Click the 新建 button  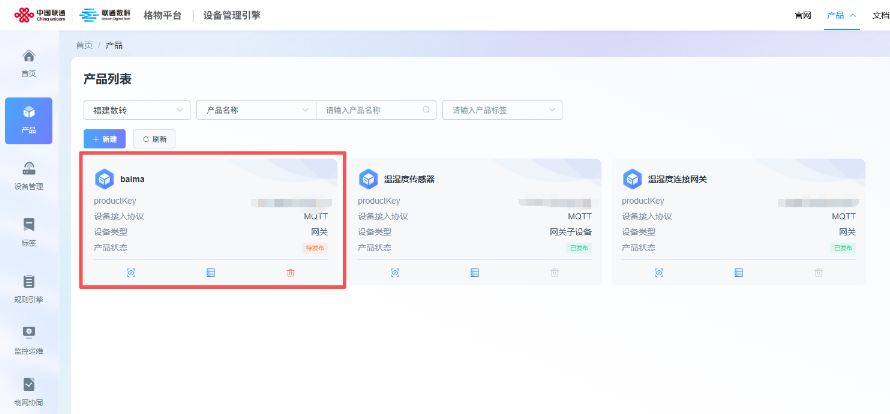105,139
